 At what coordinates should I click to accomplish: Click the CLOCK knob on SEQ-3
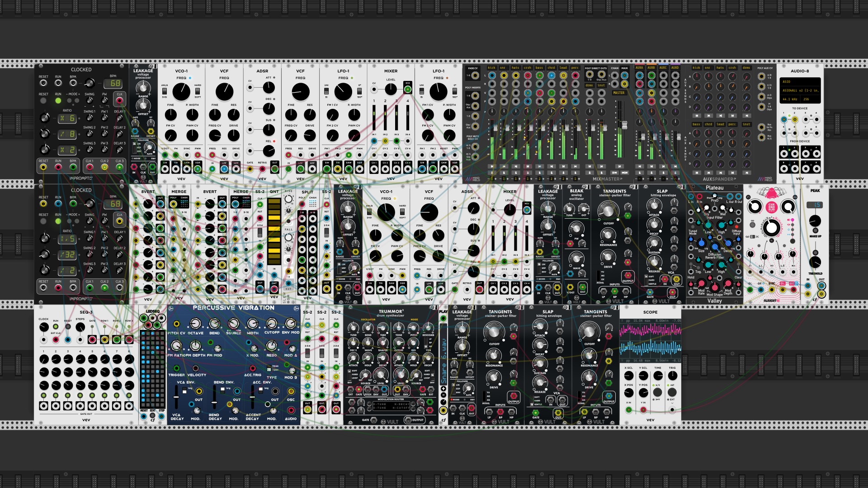44,327
